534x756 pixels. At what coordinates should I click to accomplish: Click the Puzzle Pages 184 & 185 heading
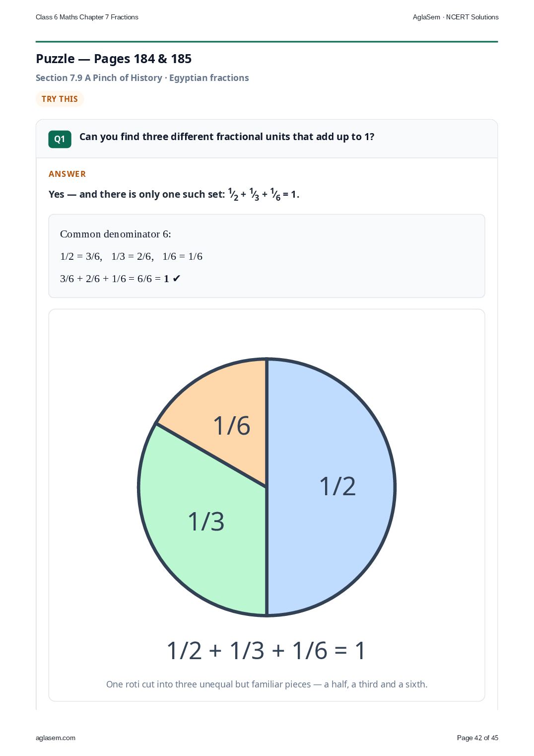[114, 59]
